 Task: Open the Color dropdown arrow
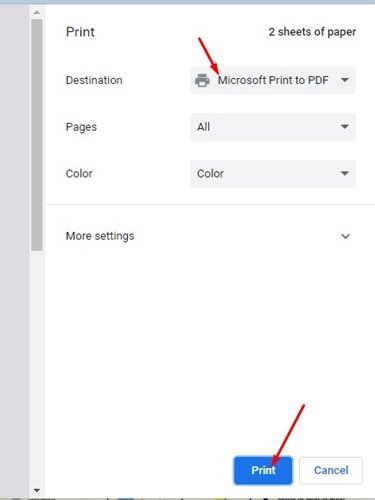click(x=345, y=173)
